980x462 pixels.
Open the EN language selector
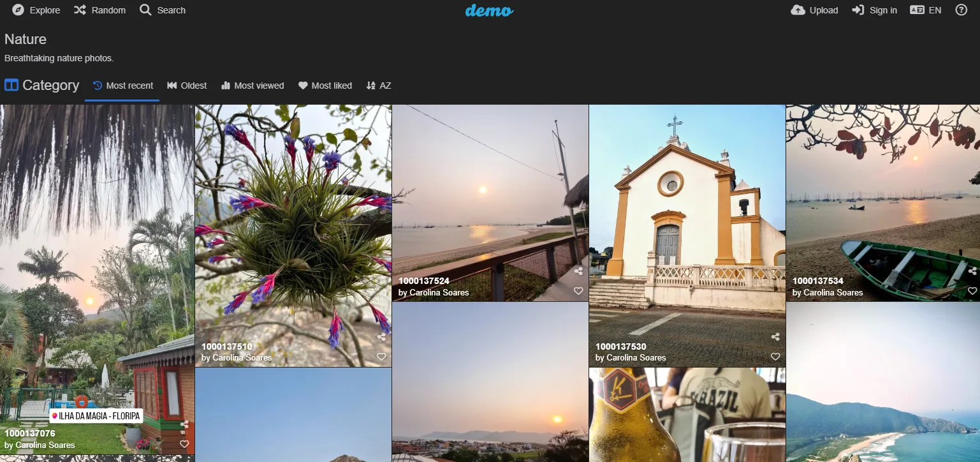point(926,10)
